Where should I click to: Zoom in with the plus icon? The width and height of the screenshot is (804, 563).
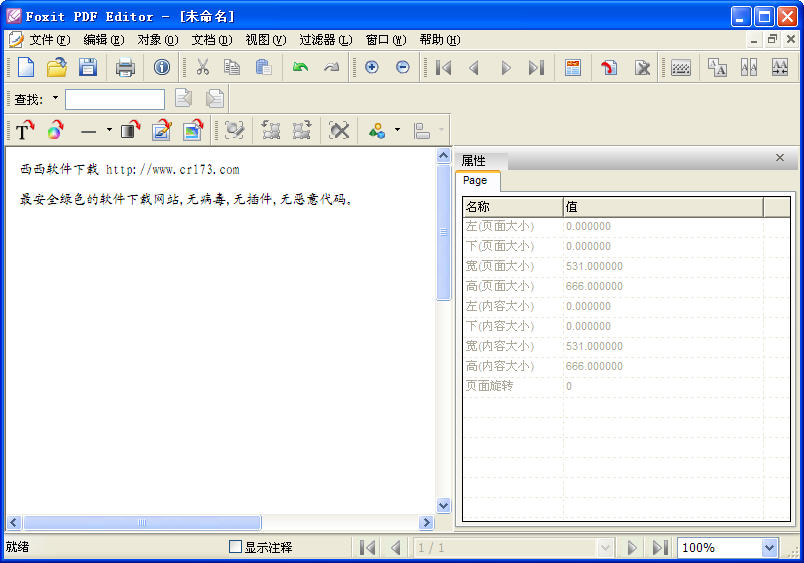click(x=372, y=67)
